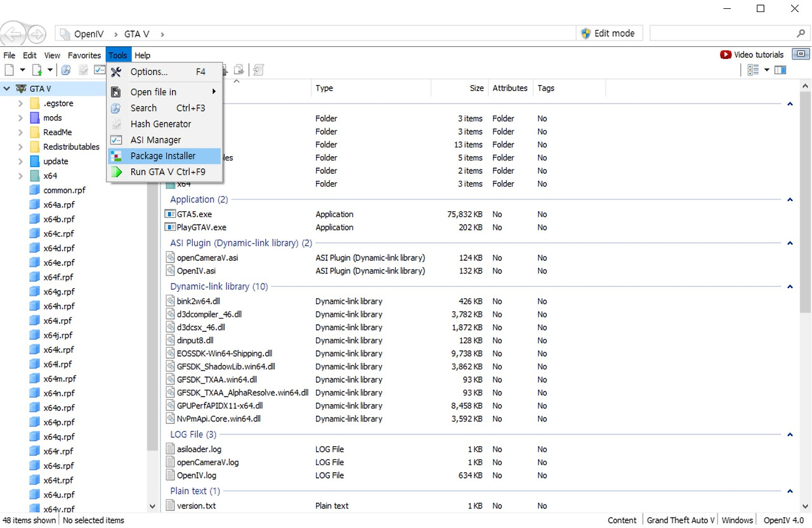
Task: Click Grand Theft Auto V in status bar
Action: point(681,520)
